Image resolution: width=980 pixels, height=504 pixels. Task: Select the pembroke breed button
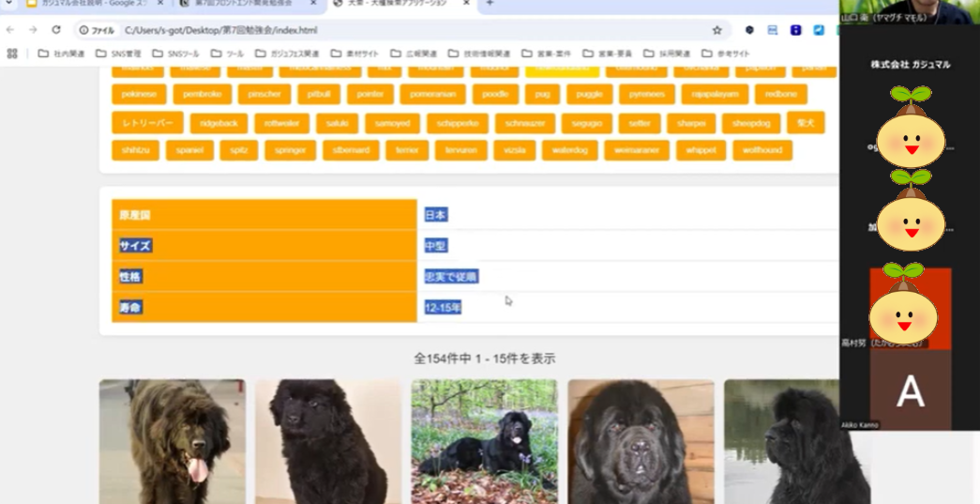[202, 95]
